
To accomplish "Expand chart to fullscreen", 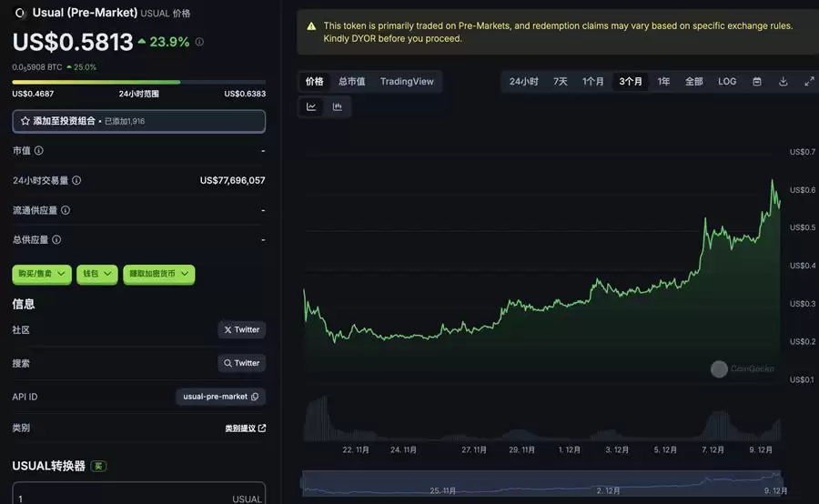I will click(x=809, y=82).
